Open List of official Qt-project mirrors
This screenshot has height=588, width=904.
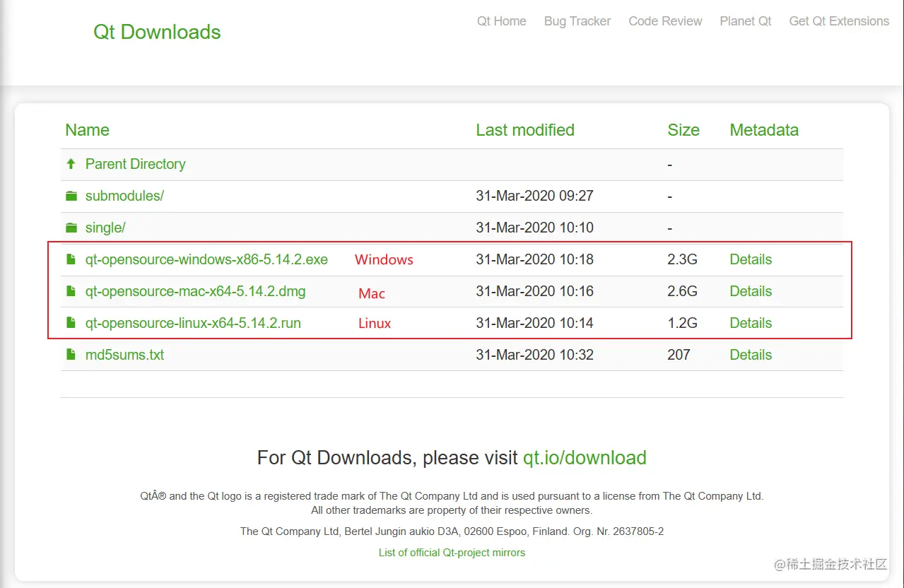point(452,553)
